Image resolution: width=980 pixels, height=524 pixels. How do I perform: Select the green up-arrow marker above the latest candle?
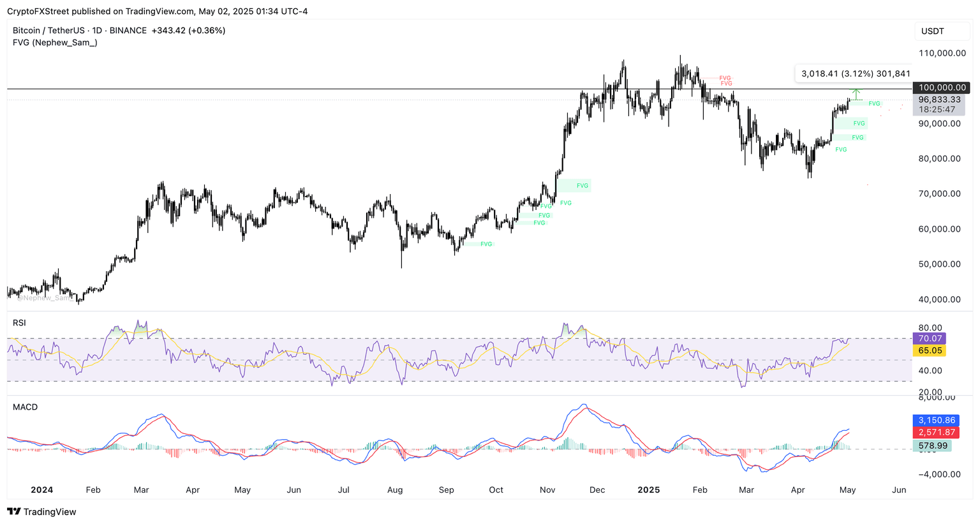pos(857,93)
